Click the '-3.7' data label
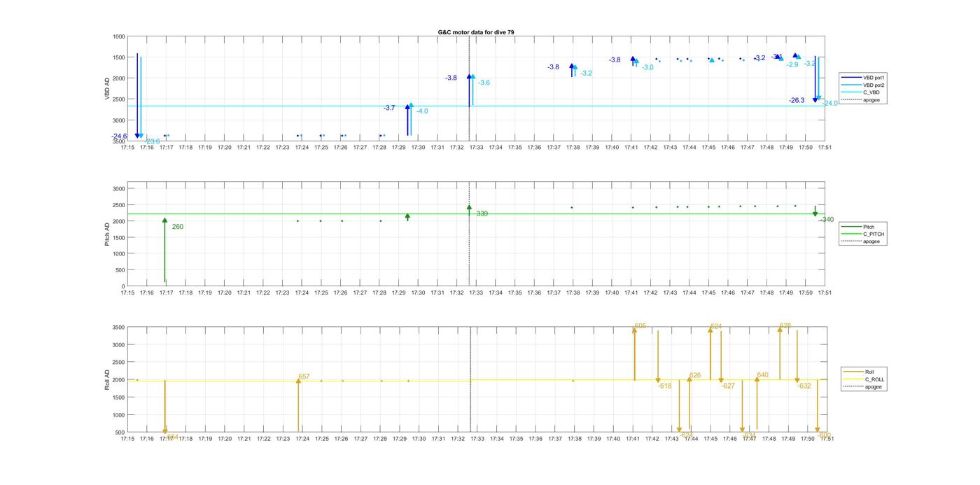This screenshot has width=980, height=485. pyautogui.click(x=389, y=108)
